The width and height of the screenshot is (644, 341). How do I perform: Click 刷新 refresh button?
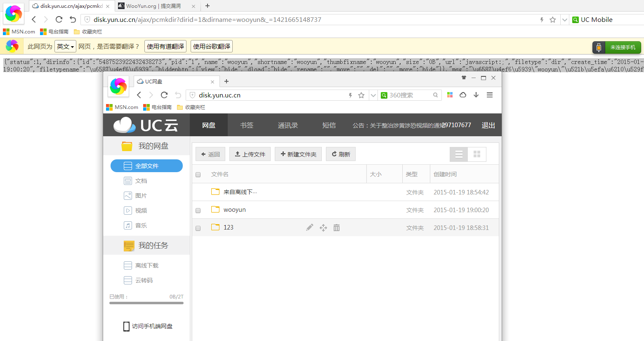(x=341, y=154)
